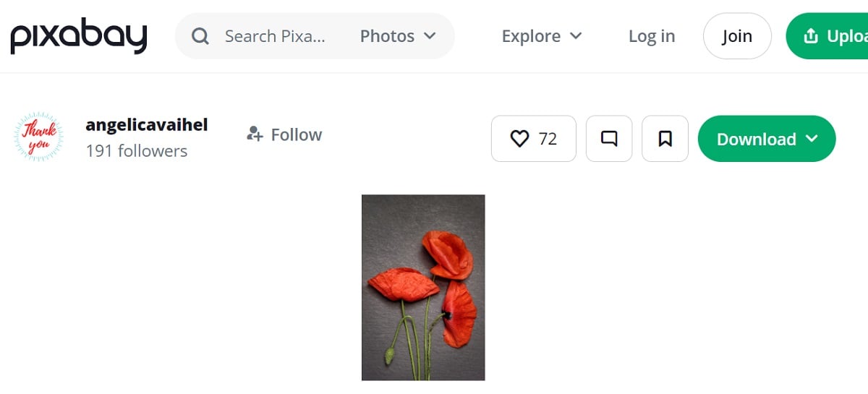Open the red poppies photo
Screen dimensions: 868x394
click(423, 287)
